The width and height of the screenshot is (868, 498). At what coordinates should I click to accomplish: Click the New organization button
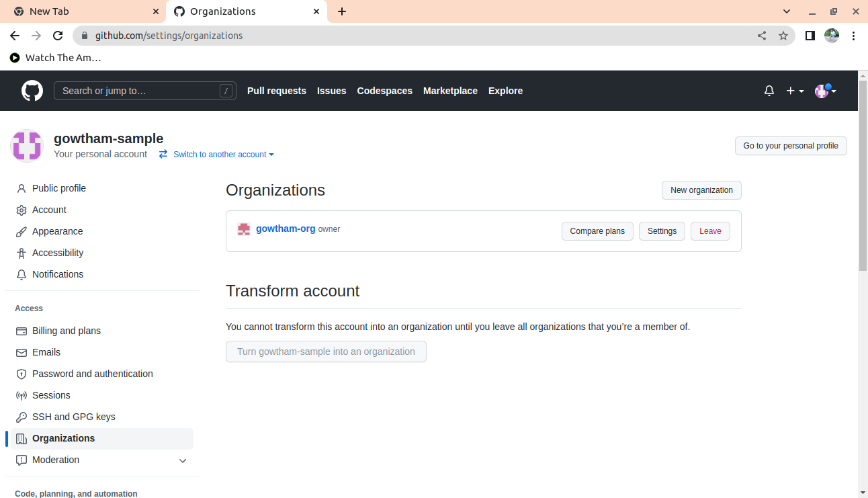701,190
